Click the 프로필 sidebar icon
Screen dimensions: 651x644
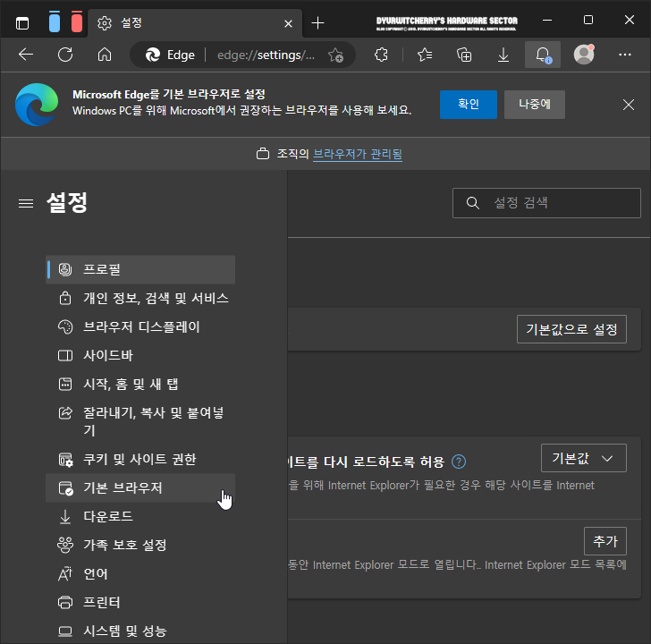[65, 269]
